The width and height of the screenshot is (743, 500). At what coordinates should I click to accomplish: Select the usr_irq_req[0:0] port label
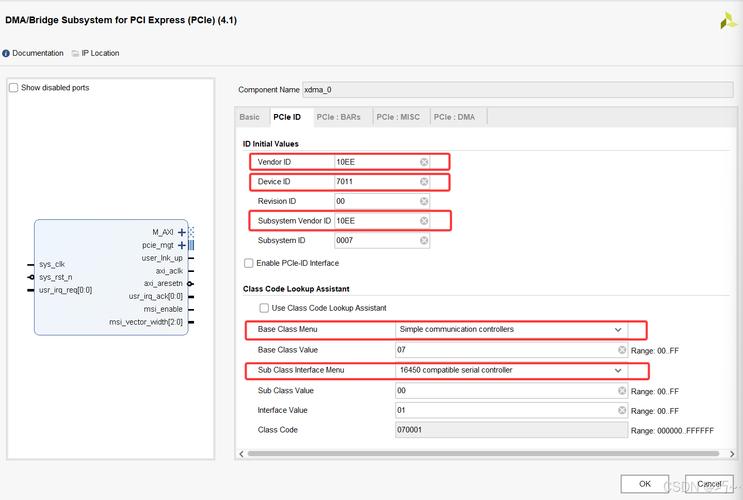tap(65, 290)
